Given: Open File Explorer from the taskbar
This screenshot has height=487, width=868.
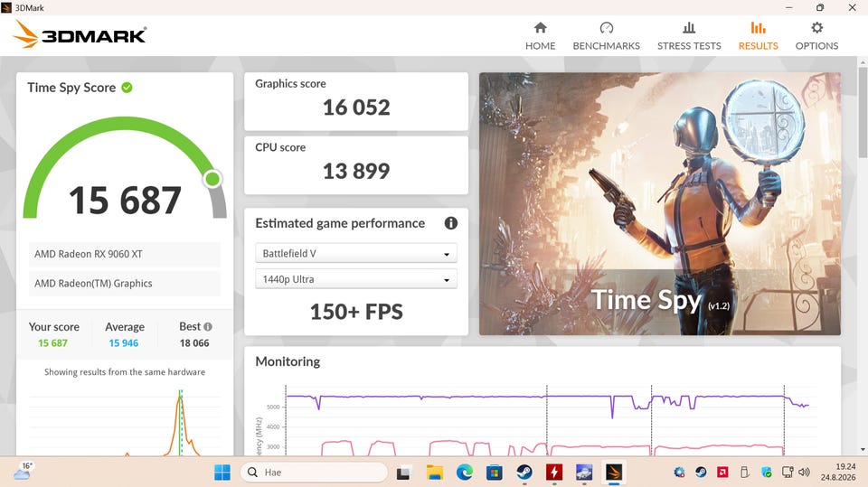Looking at the screenshot, I should (x=435, y=473).
